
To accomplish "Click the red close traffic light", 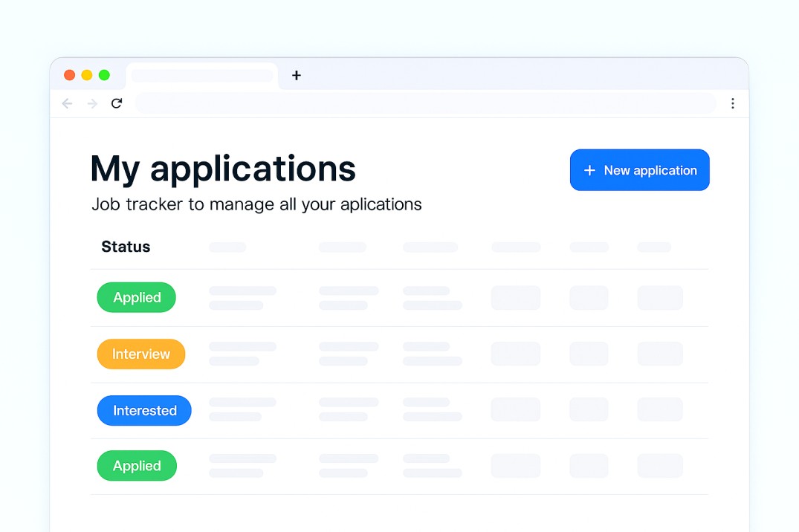I will (x=69, y=75).
